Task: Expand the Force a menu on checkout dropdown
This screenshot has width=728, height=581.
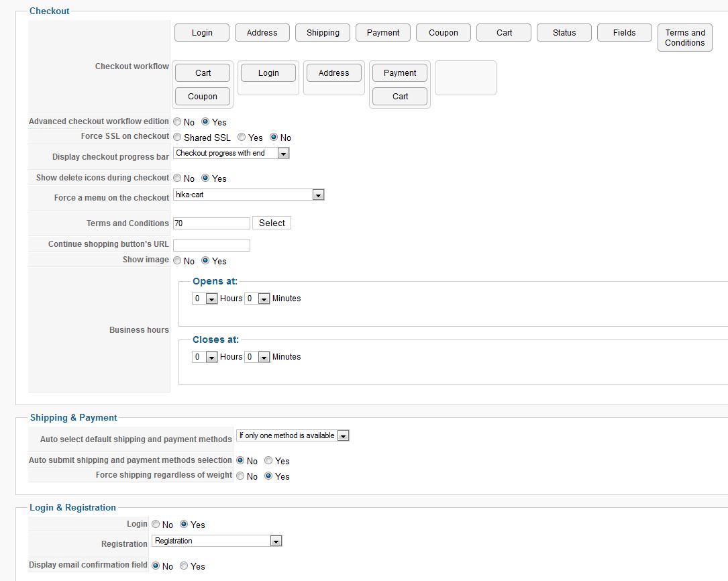Action: pyautogui.click(x=248, y=195)
